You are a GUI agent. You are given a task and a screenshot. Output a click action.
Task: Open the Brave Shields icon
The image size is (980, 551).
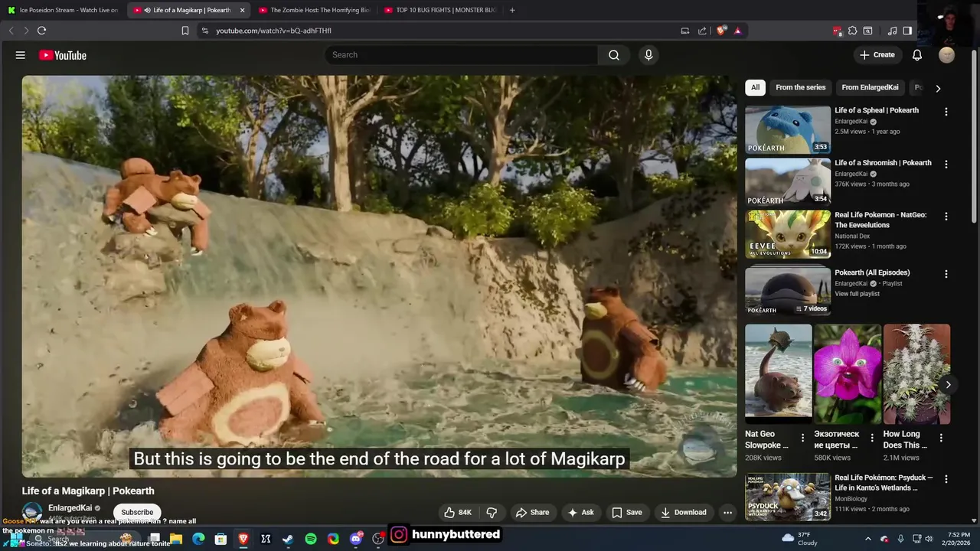(x=720, y=31)
